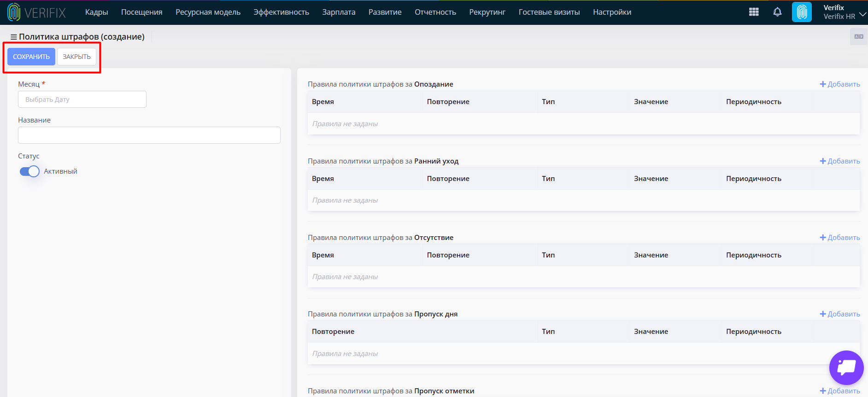
Task: Click Значение header in Пропуск дня table
Action: pyautogui.click(x=651, y=332)
